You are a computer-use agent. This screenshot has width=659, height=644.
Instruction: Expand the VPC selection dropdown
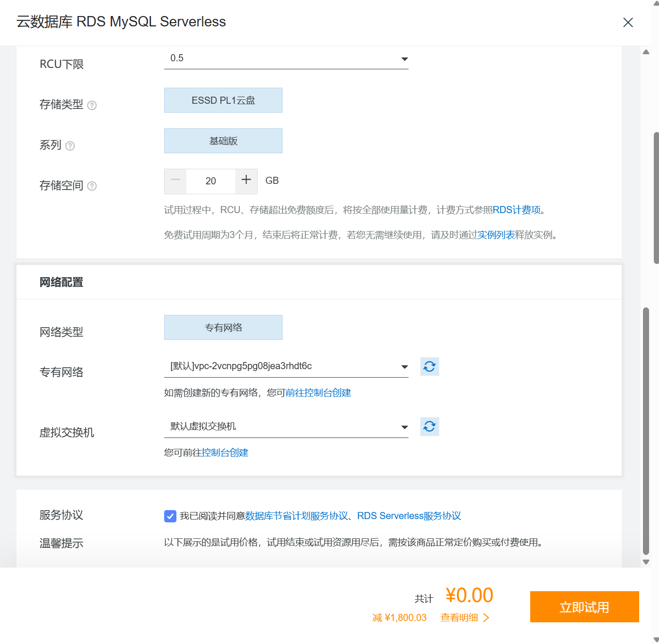click(x=405, y=366)
